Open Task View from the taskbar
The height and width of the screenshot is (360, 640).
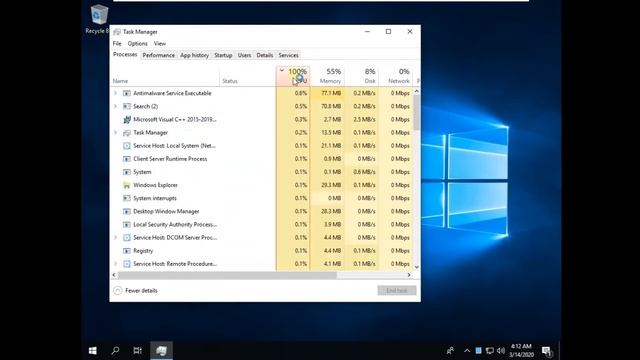pyautogui.click(x=138, y=350)
